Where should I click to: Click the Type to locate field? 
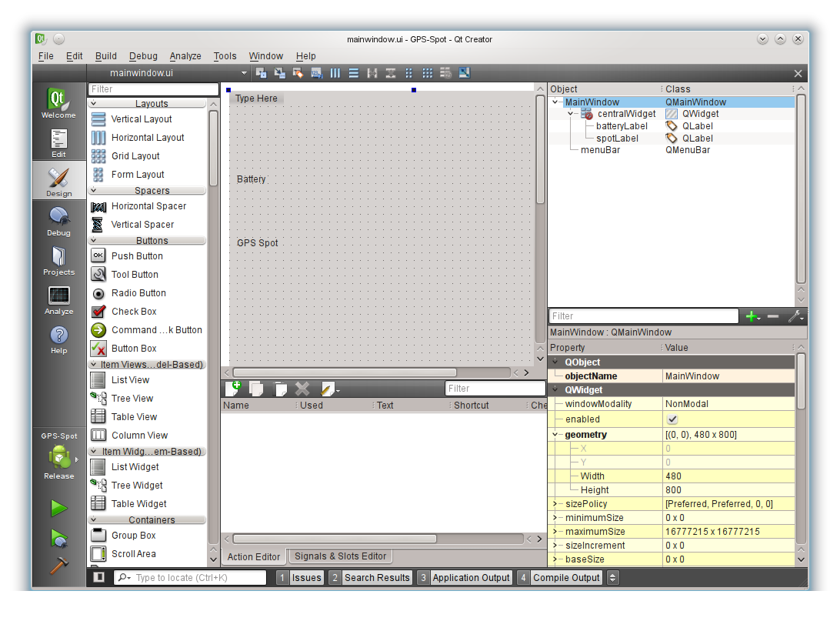[x=190, y=577]
